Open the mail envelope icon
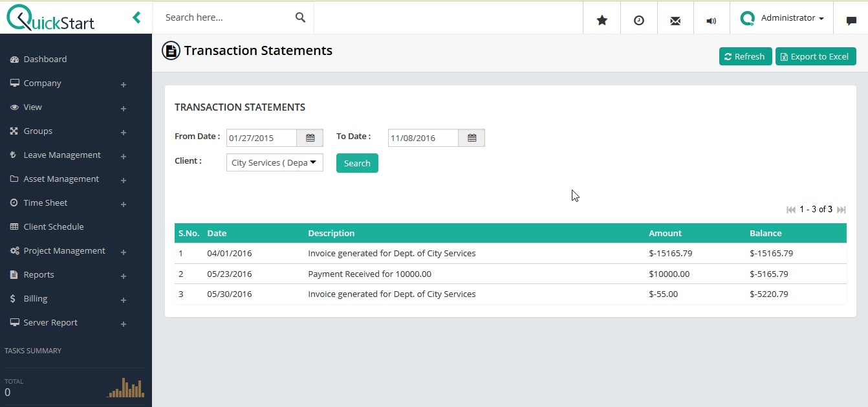Image resolution: width=868 pixels, height=407 pixels. click(675, 19)
